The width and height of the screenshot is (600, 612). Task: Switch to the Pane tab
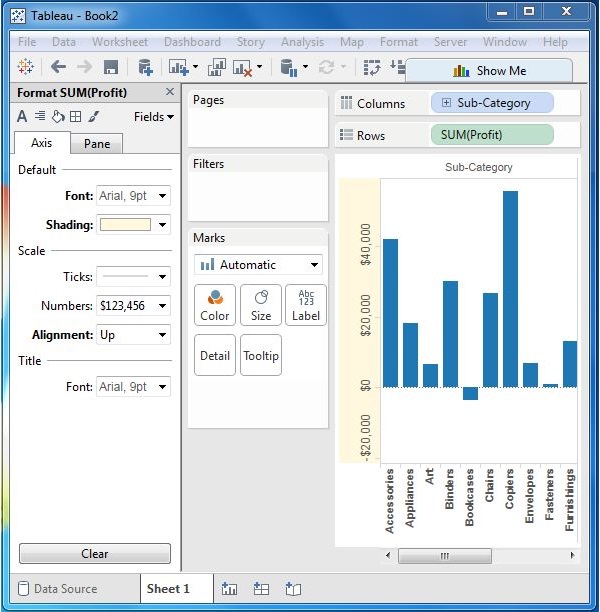point(97,143)
